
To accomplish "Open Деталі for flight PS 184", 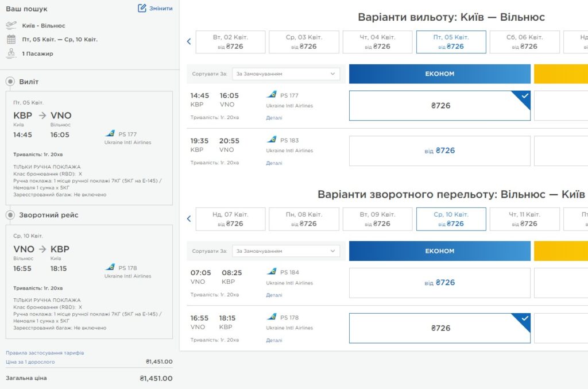I will pos(274,295).
